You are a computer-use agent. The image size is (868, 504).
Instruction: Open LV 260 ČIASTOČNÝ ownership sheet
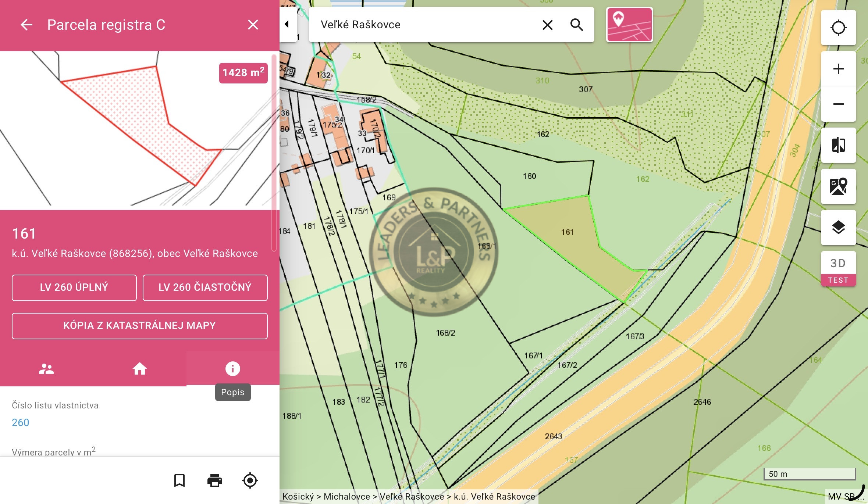[205, 287]
